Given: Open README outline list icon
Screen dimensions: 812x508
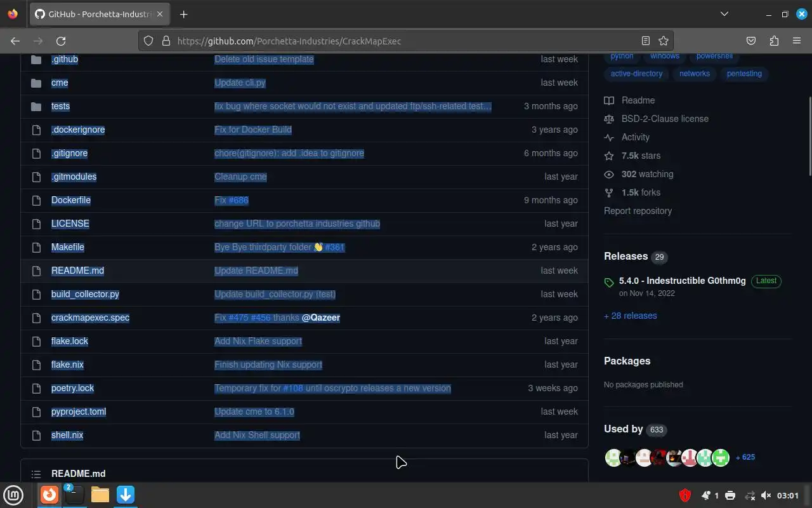Looking at the screenshot, I should (36, 474).
